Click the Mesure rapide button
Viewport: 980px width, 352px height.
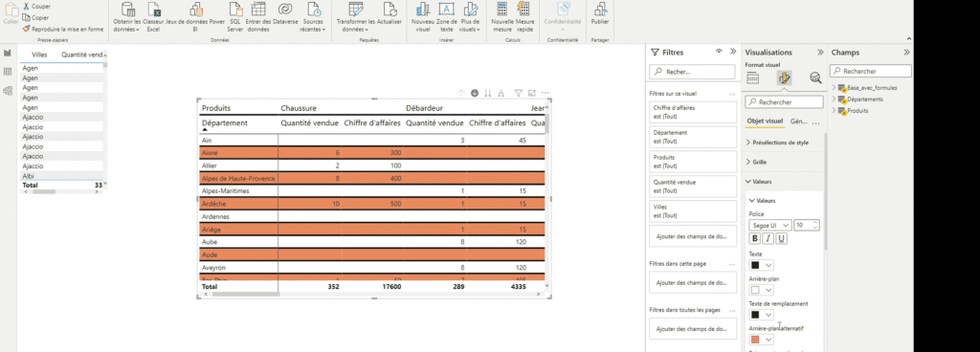(525, 17)
